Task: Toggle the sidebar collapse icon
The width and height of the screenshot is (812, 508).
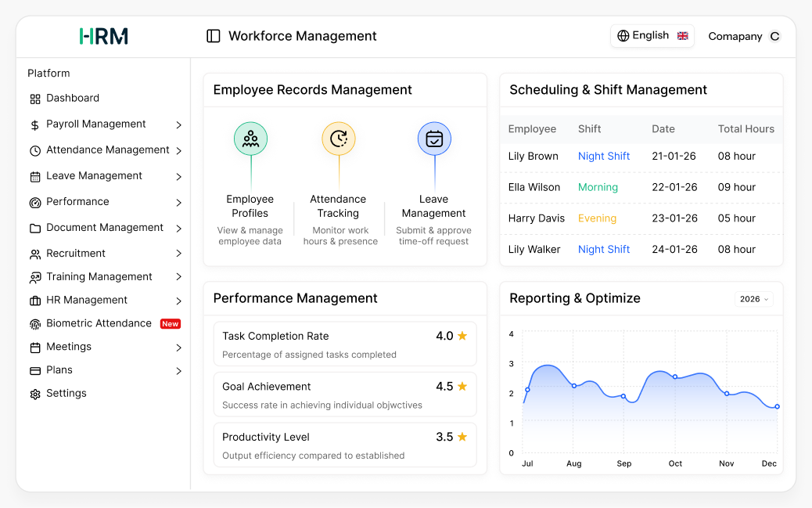Action: pos(213,36)
